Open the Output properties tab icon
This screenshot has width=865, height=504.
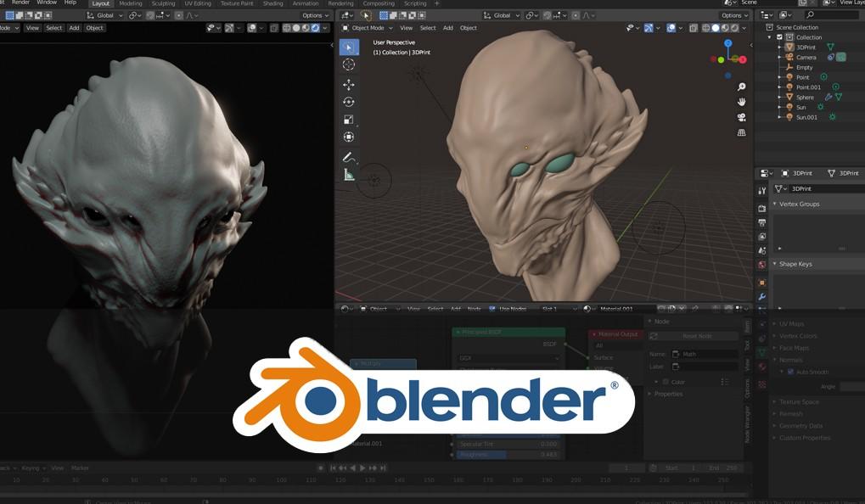pos(761,223)
